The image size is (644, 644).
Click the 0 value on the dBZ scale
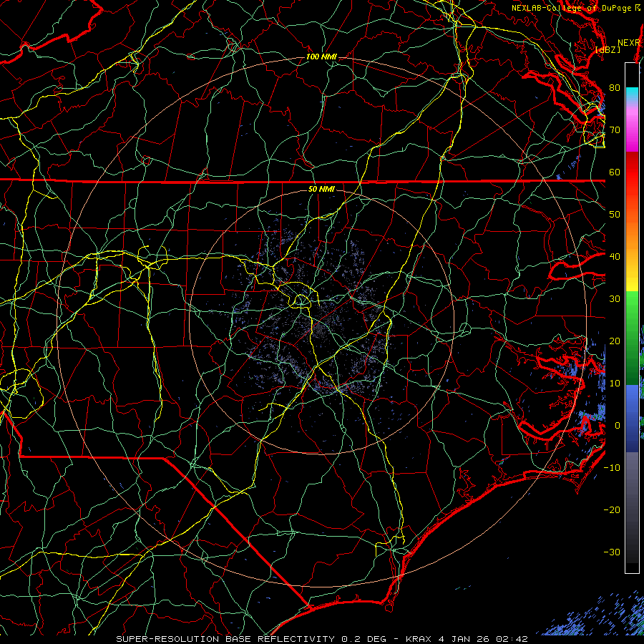[x=618, y=426]
